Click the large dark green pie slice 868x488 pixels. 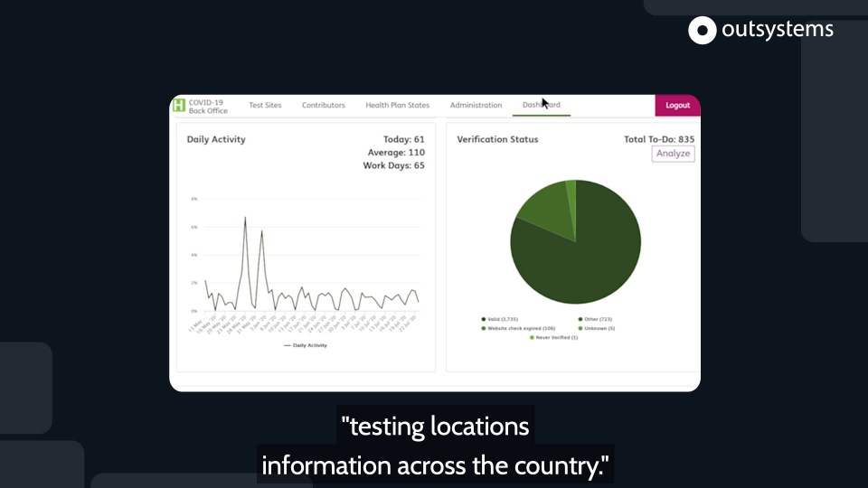(587, 260)
